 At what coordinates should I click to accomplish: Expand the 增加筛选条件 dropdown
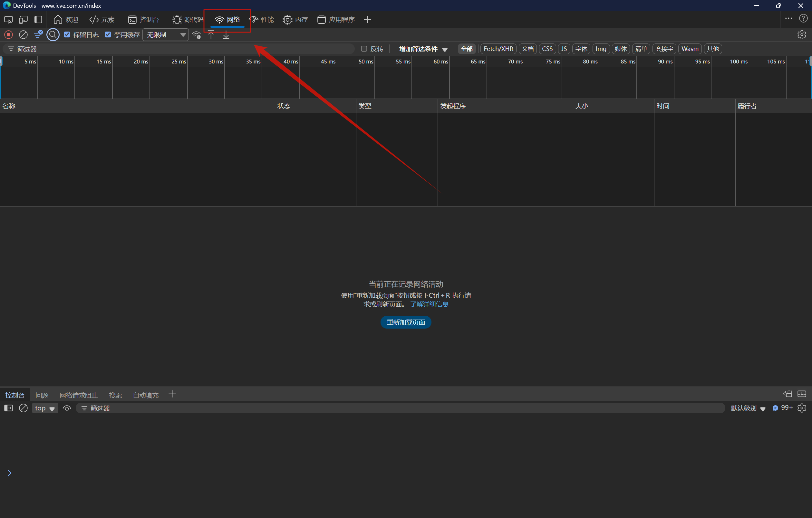[423, 49]
